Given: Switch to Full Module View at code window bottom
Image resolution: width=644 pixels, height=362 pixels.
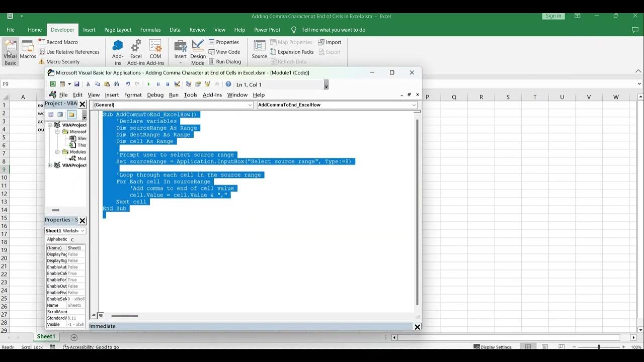Looking at the screenshot, I should (101, 316).
